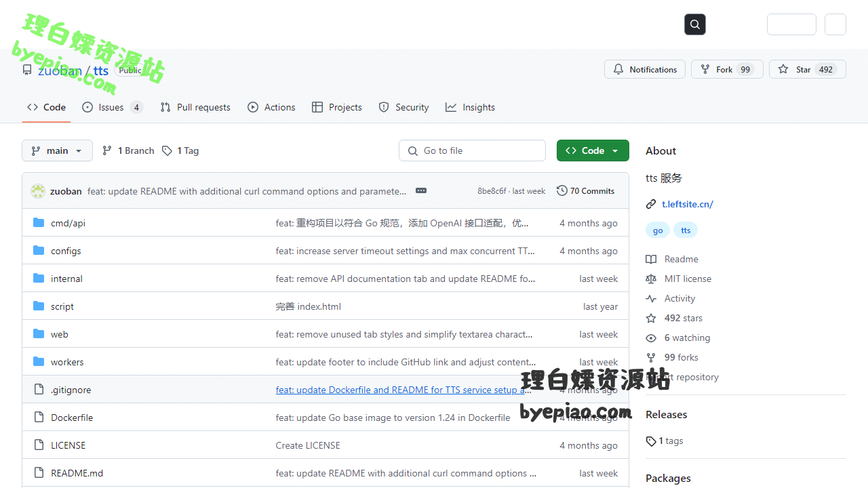Open Dockerfile Go base image commit message

point(393,418)
